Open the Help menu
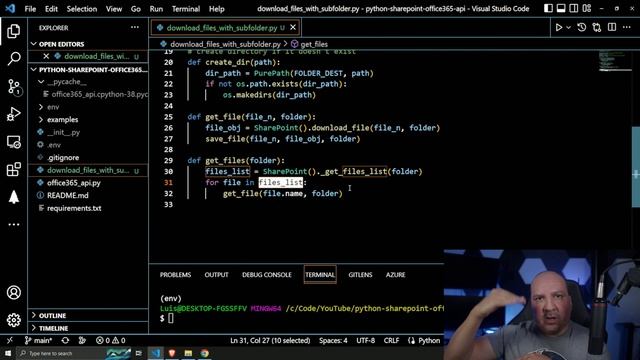This screenshot has height=360, width=640. click(x=217, y=9)
